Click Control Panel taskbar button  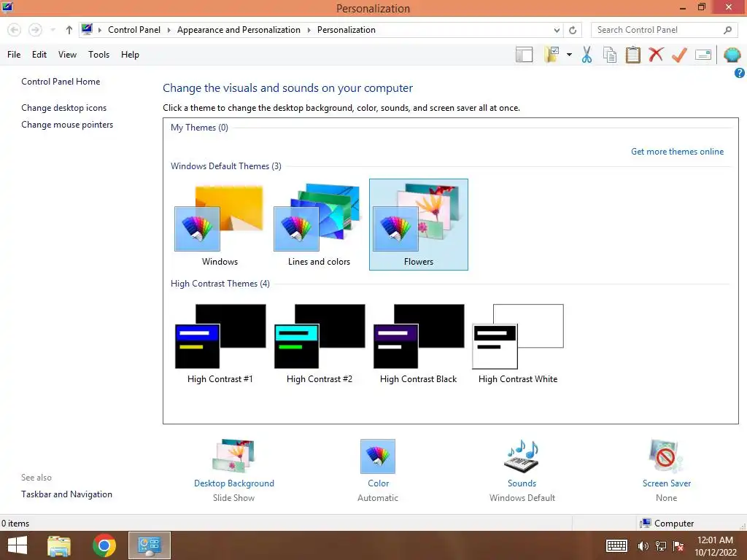(x=150, y=545)
